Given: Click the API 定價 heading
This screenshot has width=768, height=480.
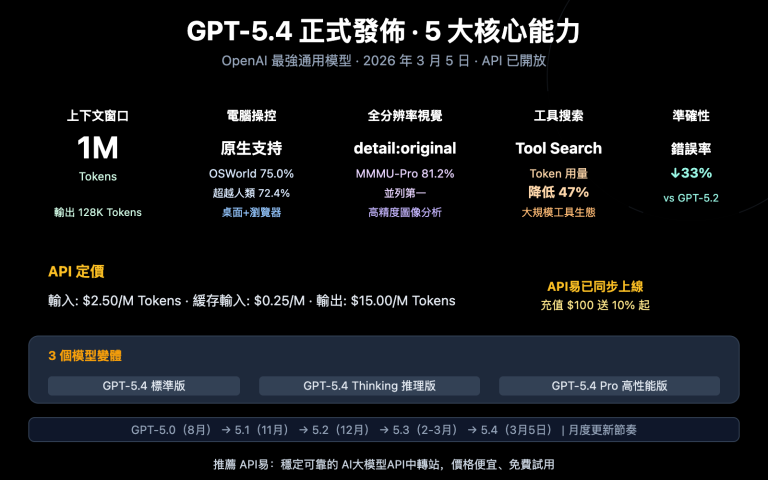Looking at the screenshot, I should (76, 272).
